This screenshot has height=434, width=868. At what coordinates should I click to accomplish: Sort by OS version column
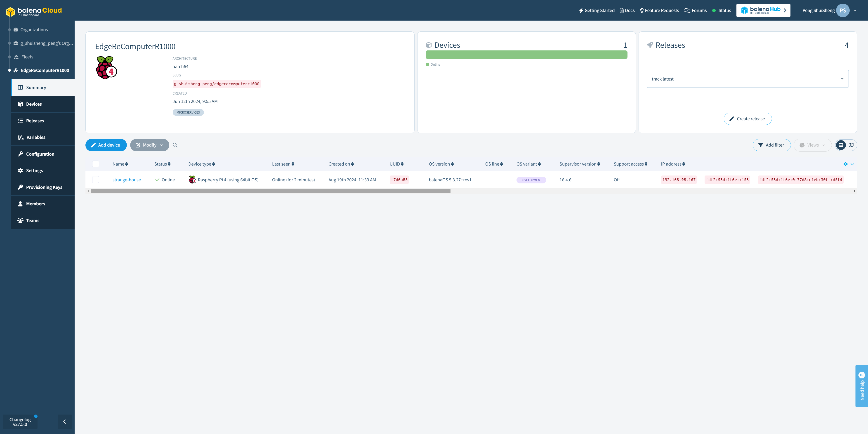[441, 164]
